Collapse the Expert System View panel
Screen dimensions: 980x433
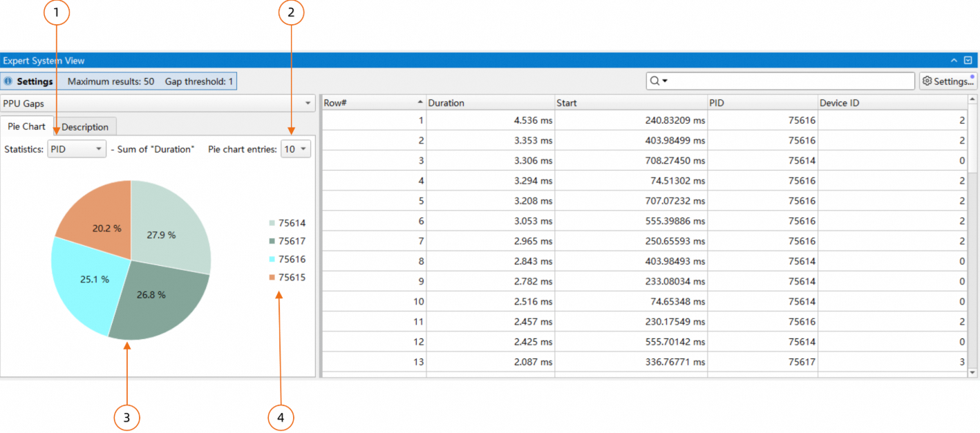pos(954,61)
